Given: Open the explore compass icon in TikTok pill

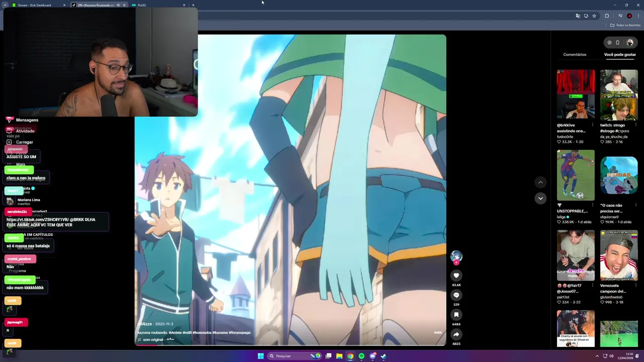Looking at the screenshot, I should pyautogui.click(x=609, y=43).
